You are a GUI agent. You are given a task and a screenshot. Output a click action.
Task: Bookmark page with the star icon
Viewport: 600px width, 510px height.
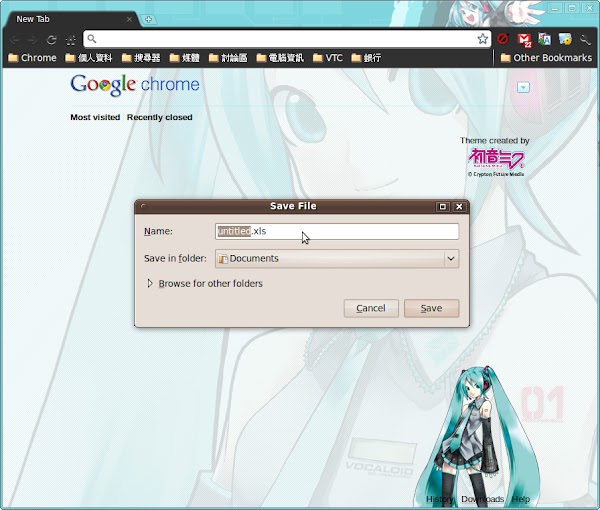[483, 39]
